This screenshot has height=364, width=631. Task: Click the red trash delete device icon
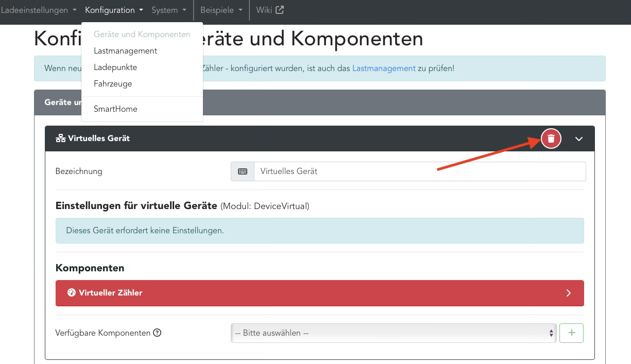(x=551, y=138)
